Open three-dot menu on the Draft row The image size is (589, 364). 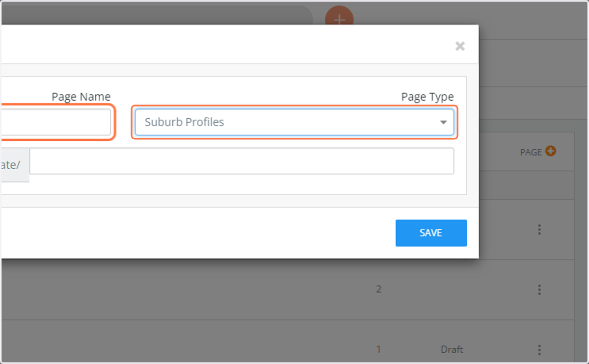pos(539,350)
